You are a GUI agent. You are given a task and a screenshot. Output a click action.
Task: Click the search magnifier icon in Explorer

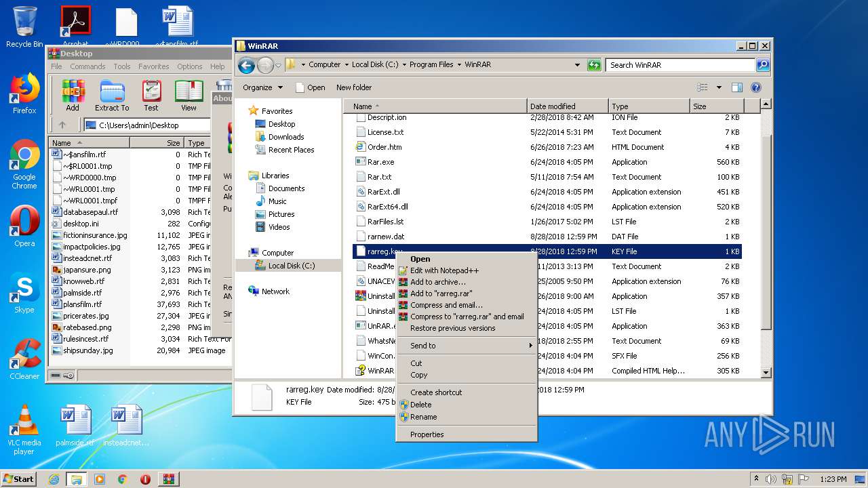coord(763,65)
